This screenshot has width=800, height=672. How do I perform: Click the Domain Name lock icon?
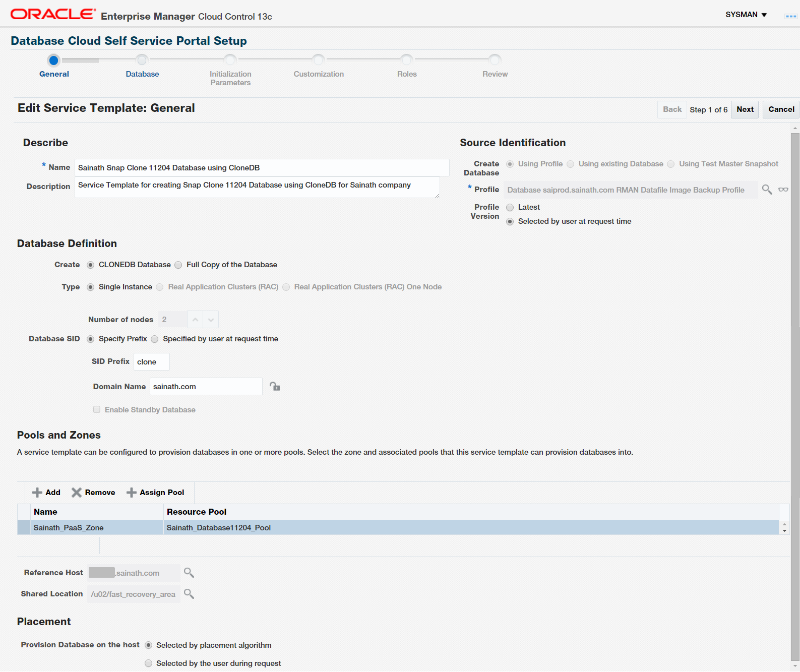[x=275, y=386]
